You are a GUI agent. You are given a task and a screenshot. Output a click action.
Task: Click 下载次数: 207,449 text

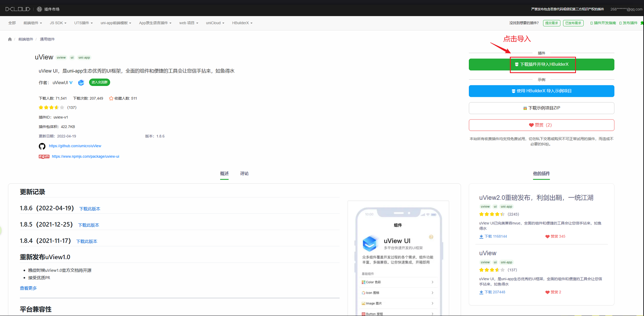[x=88, y=98]
